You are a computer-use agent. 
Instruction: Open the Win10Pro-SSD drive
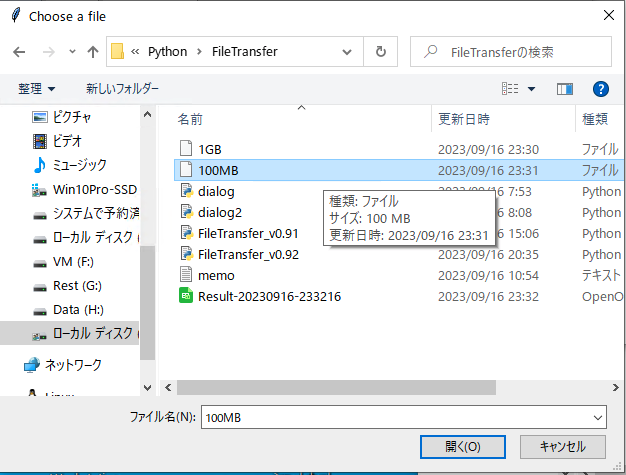[95, 189]
